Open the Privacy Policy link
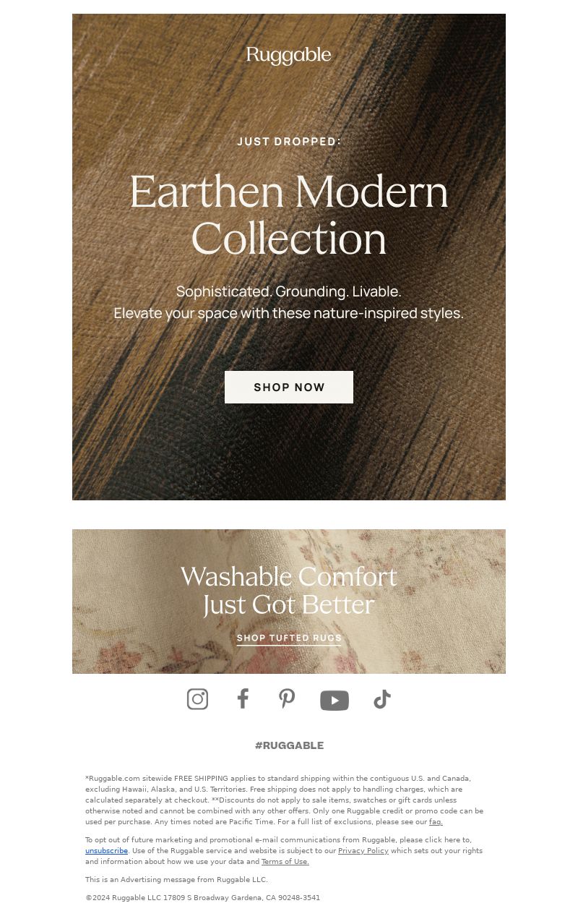The width and height of the screenshot is (578, 924). tap(363, 851)
